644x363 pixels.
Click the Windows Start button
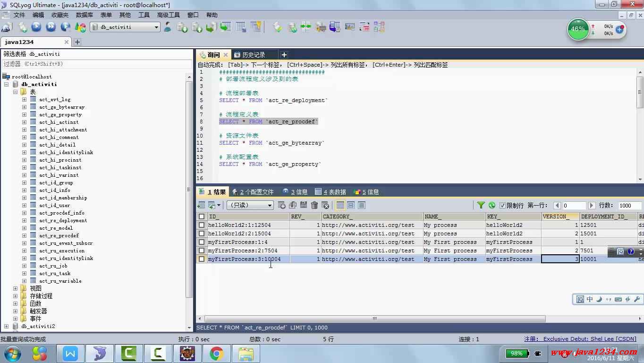tap(12, 354)
